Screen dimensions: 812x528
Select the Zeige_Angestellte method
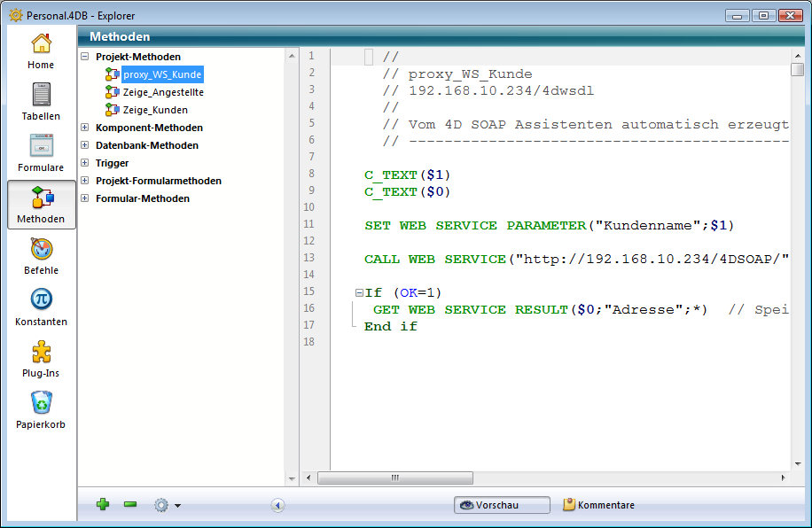pyautogui.click(x=163, y=92)
